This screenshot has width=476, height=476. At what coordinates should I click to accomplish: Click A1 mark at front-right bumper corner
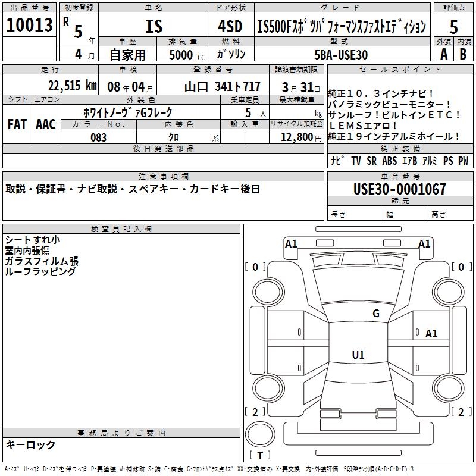tap(424, 243)
